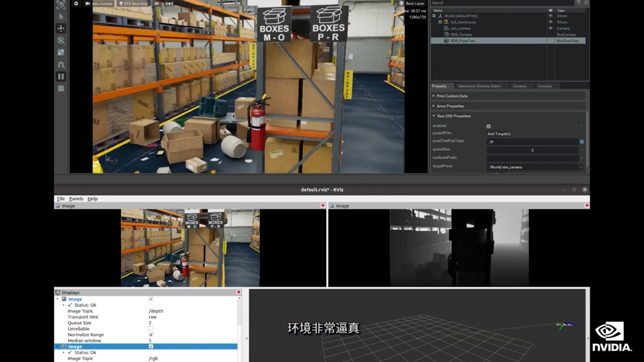Close the Displays panel
The image size is (644, 362).
(x=238, y=292)
